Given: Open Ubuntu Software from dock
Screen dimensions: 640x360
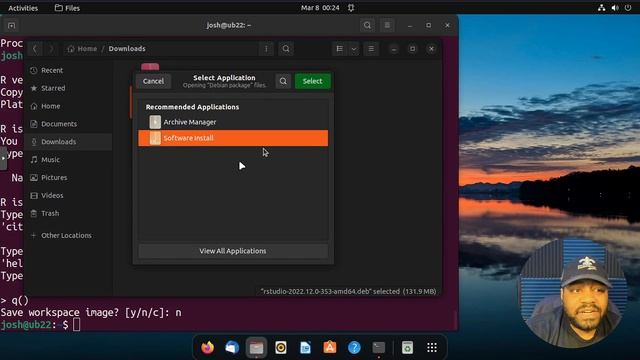Looking at the screenshot, I should click(330, 348).
